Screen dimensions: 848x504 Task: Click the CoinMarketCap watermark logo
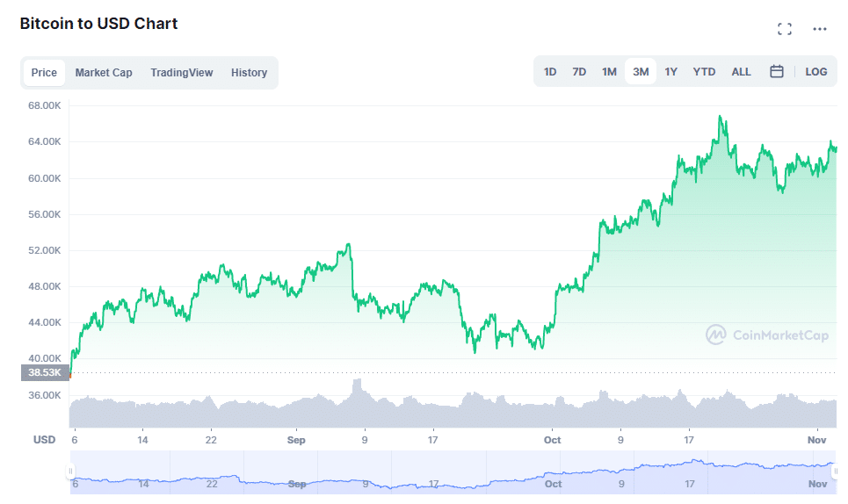point(767,335)
